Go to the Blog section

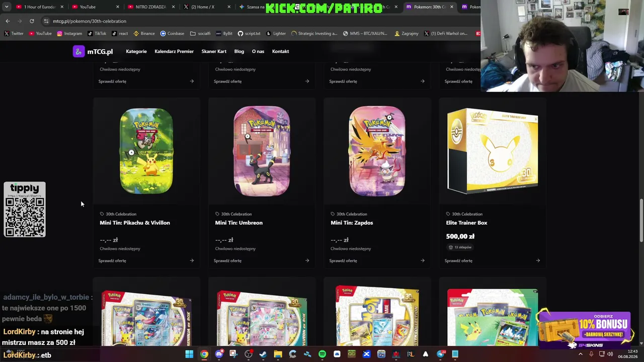point(239,51)
